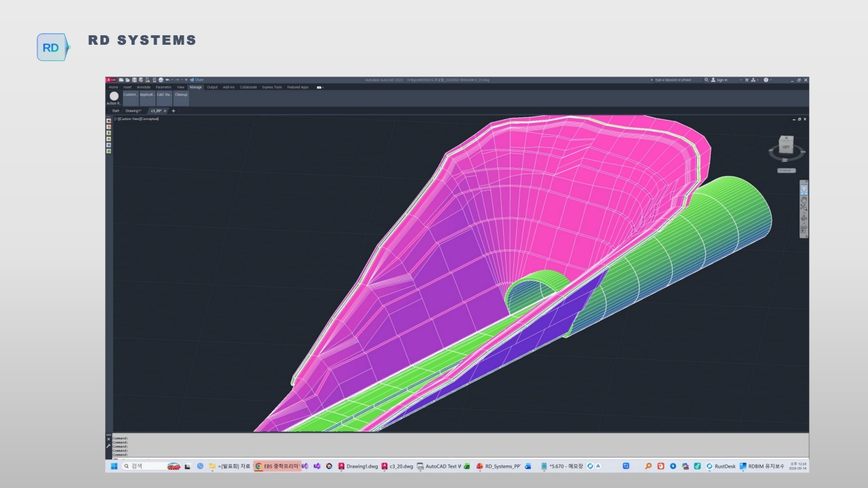
Task: Open the Autodesk App Store cart icon
Action: coord(747,80)
